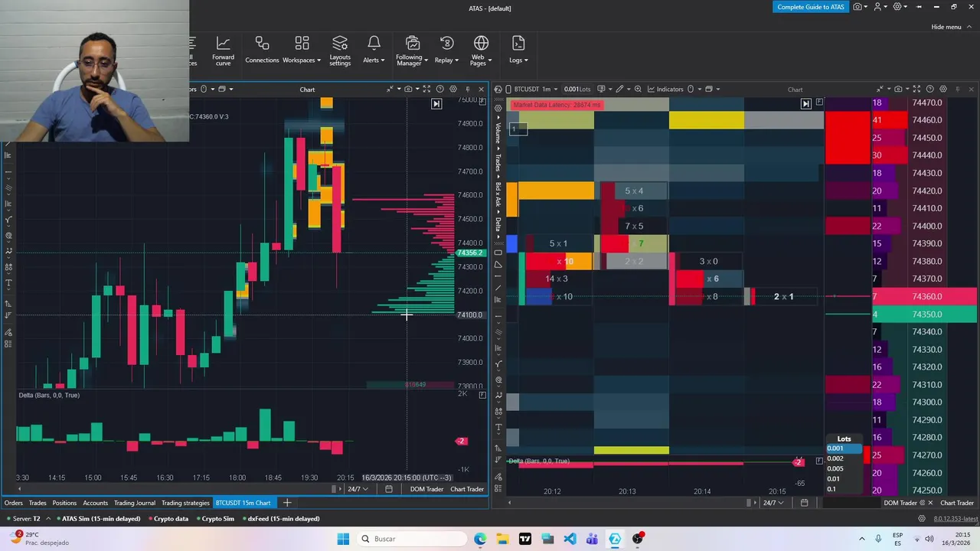The image size is (980, 551).
Task: Open Indicators in the right chart
Action: click(x=665, y=90)
